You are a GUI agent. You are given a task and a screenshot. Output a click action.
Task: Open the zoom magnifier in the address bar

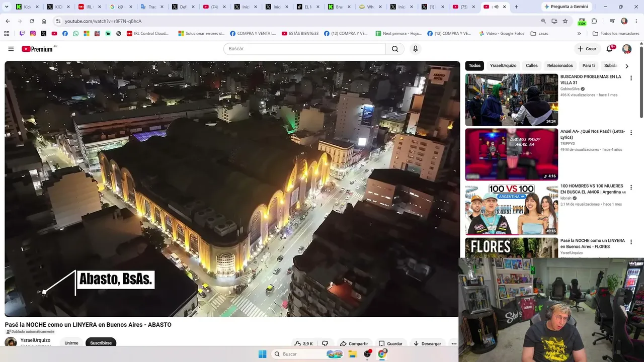tap(543, 21)
